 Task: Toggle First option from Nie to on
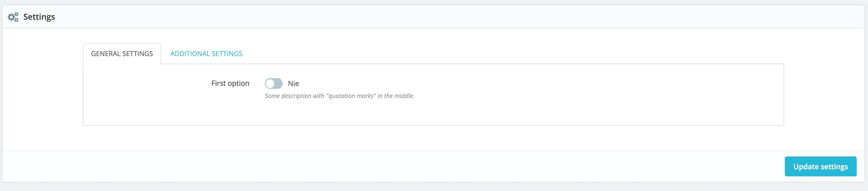pos(274,83)
